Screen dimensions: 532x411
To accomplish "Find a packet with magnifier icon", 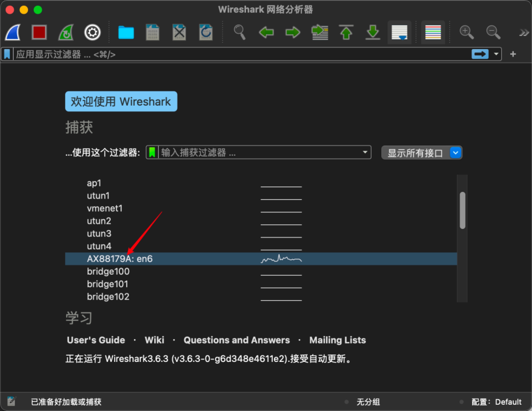I will (239, 32).
